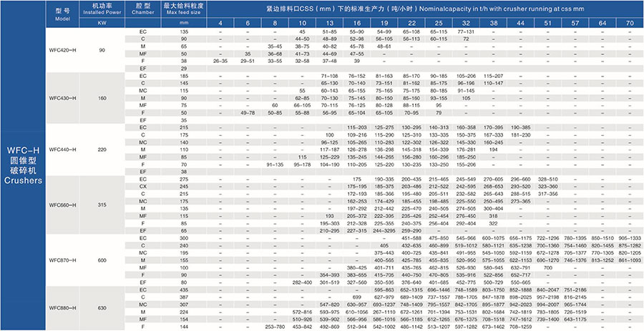Click capacity cell '965-1744'
Image resolution: width=644 pixels, height=331 pixels.
coord(575,305)
